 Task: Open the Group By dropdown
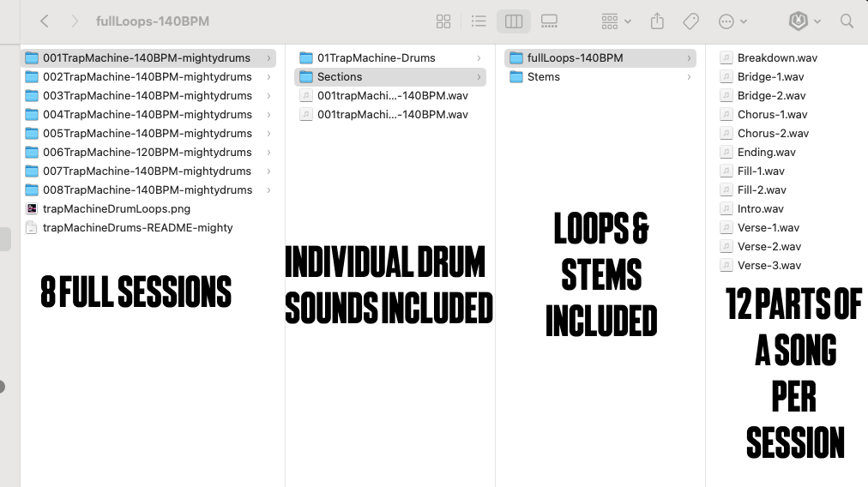(616, 21)
